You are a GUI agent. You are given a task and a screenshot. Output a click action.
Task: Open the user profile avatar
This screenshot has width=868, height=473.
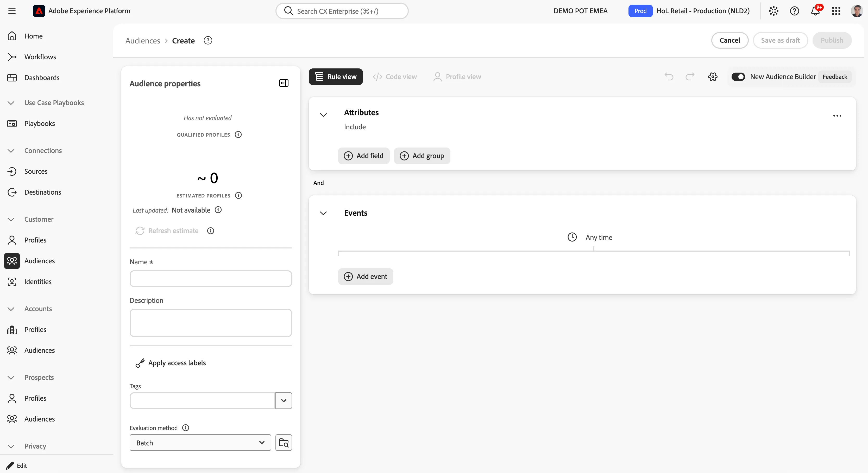coord(857,11)
